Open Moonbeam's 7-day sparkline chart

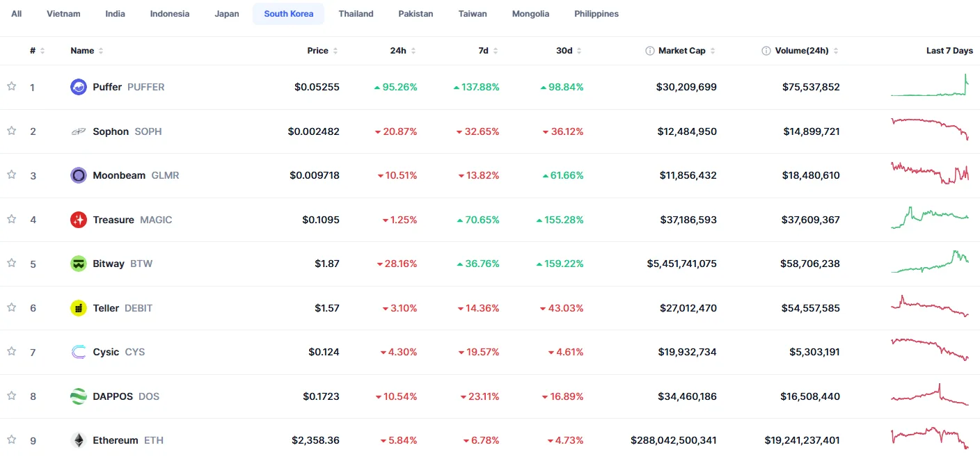click(930, 173)
